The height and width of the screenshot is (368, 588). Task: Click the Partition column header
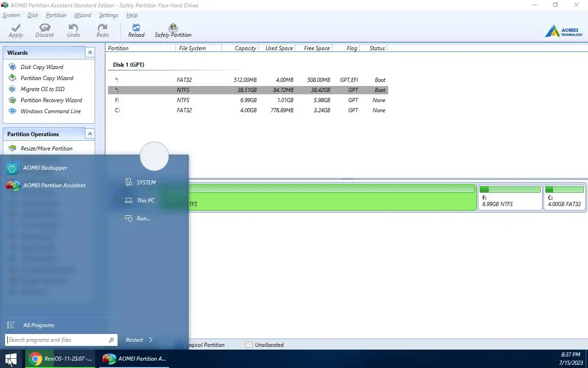141,48
